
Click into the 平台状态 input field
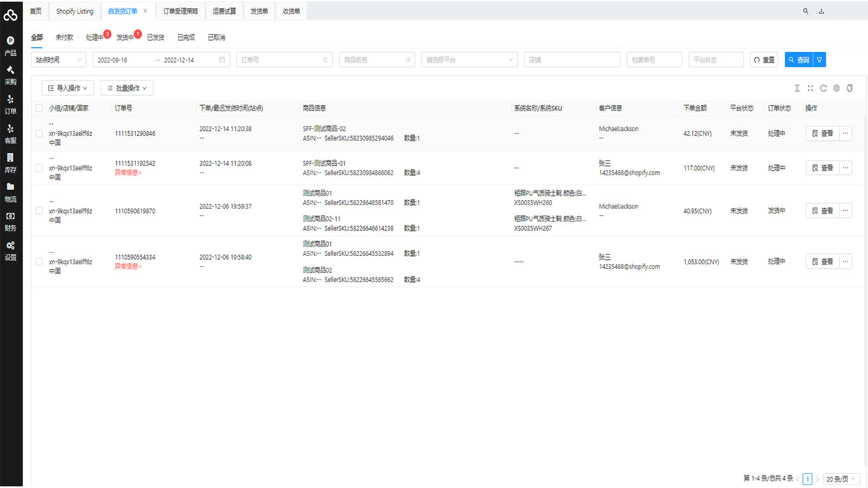coord(716,60)
